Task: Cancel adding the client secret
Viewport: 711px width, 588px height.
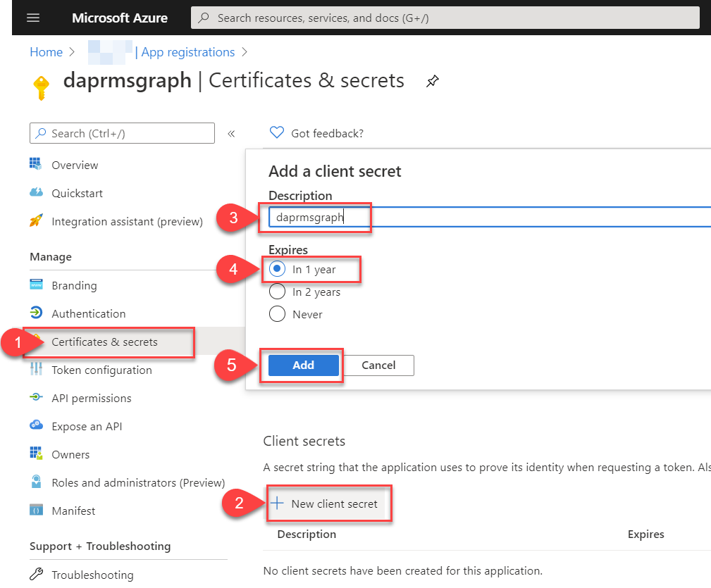Action: [378, 365]
